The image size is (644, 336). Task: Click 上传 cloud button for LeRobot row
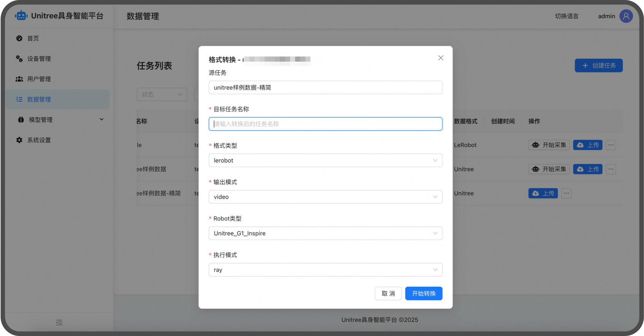(x=588, y=145)
